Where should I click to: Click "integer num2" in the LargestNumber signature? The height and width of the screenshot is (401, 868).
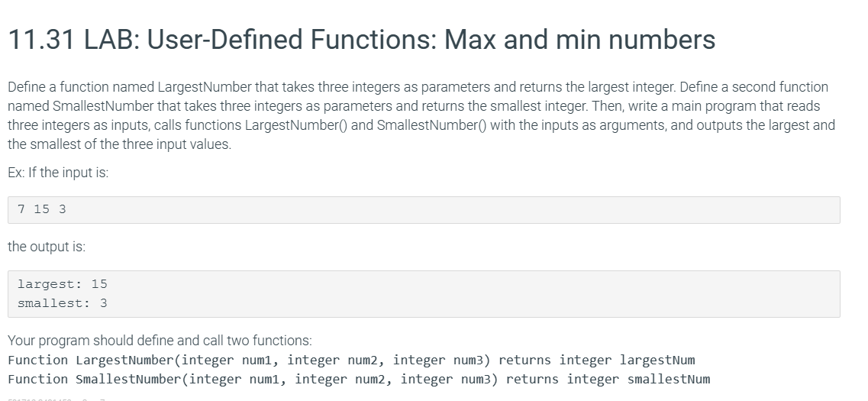point(335,360)
